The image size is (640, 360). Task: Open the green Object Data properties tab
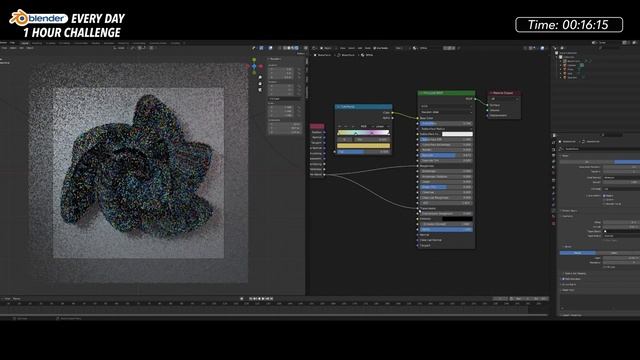coord(554,211)
